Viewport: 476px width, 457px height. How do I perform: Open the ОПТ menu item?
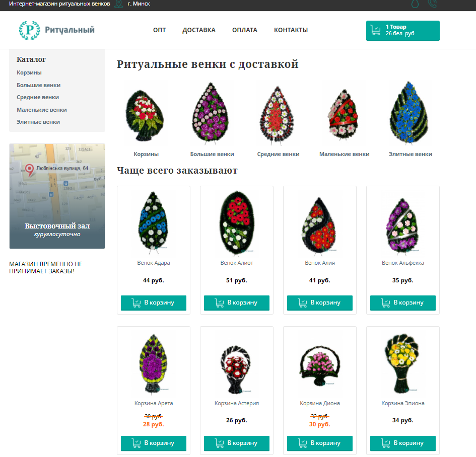(159, 30)
